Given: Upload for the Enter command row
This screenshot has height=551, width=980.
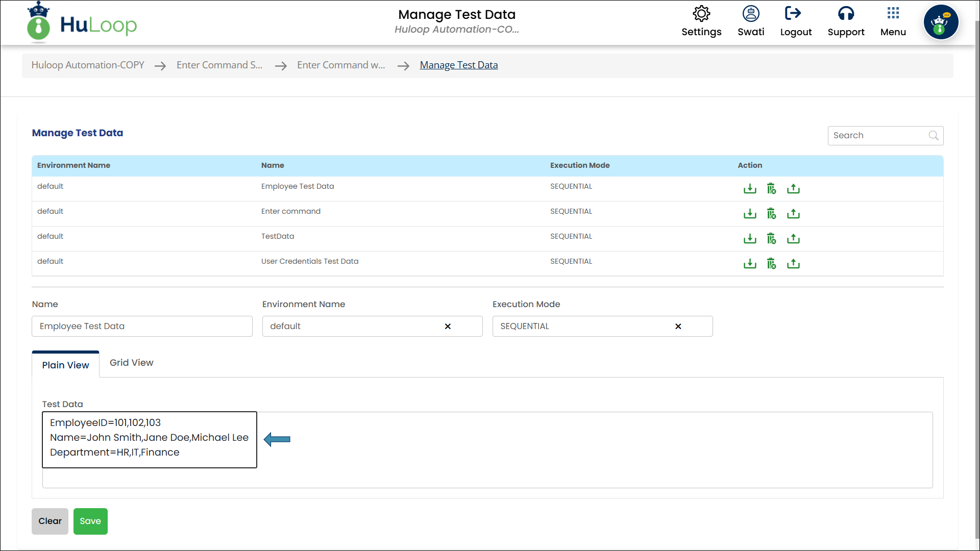Looking at the screenshot, I should [x=793, y=214].
